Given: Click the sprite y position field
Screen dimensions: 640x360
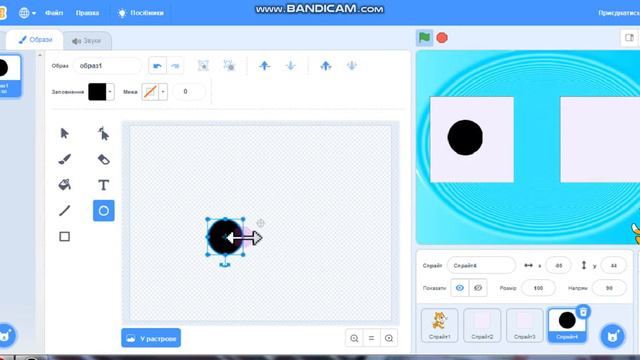Looking at the screenshot, I should [613, 266].
